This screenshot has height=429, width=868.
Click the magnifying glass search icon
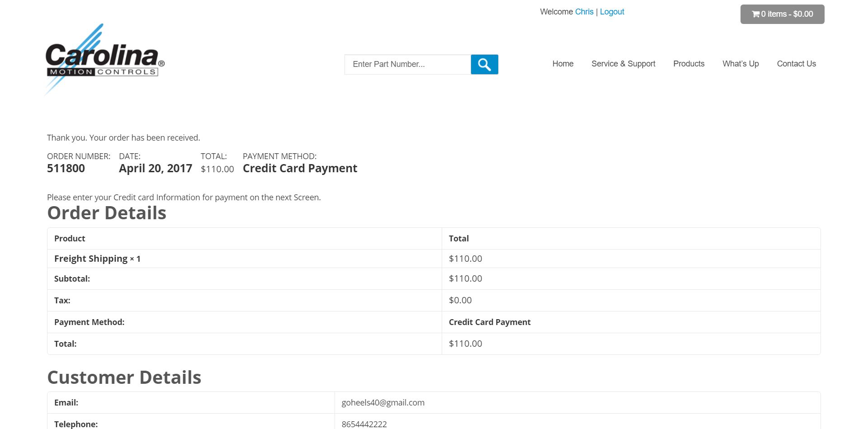coord(484,64)
